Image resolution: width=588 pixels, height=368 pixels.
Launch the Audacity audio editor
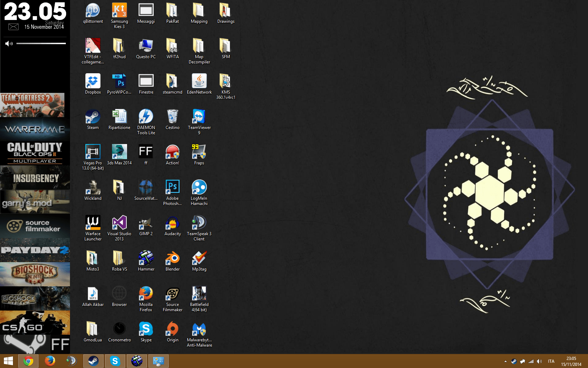[172, 224]
